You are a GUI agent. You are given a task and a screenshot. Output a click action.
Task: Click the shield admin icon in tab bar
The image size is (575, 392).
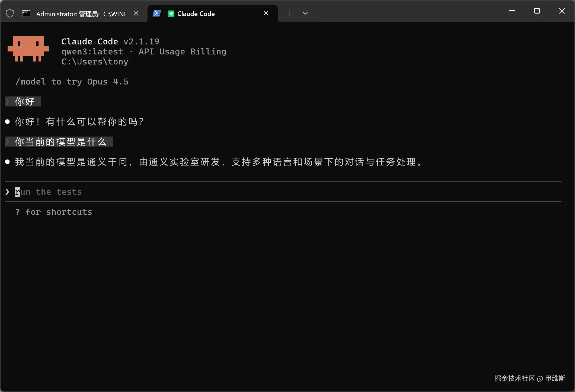click(10, 13)
